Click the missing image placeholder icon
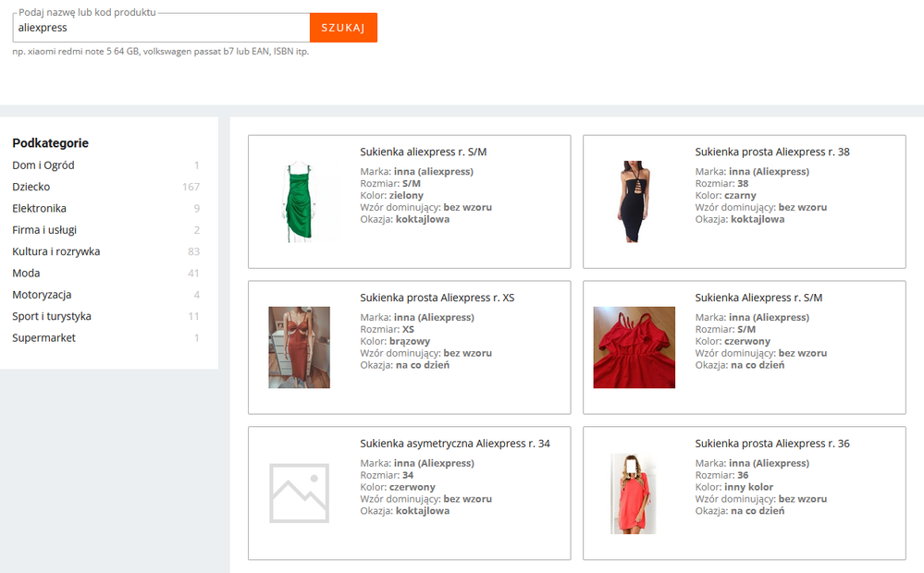The width and height of the screenshot is (924, 573). (299, 493)
